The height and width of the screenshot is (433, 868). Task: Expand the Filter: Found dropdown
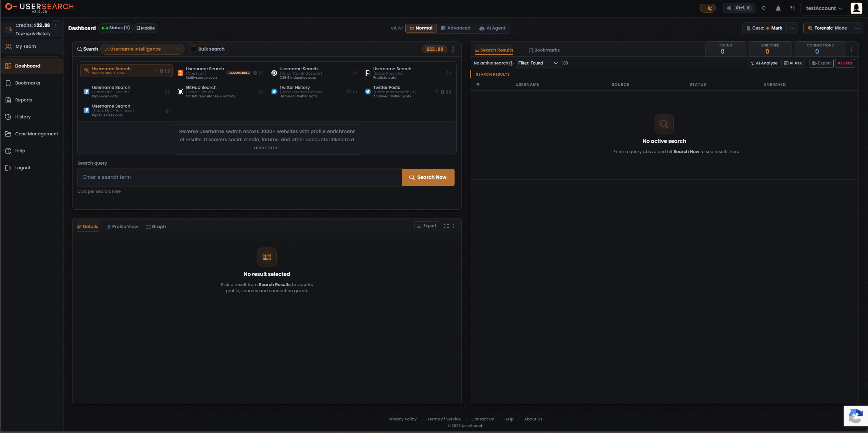[x=538, y=63]
